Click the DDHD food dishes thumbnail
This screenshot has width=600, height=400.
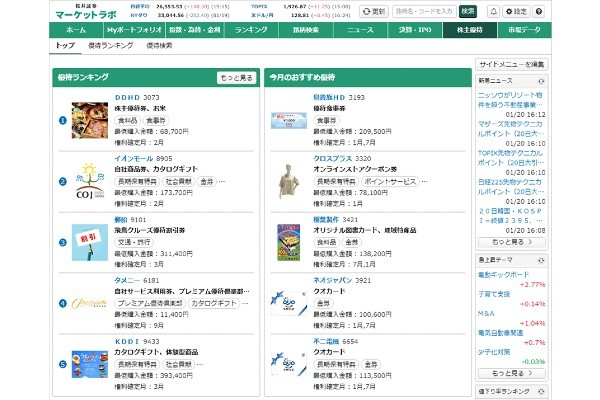90,120
